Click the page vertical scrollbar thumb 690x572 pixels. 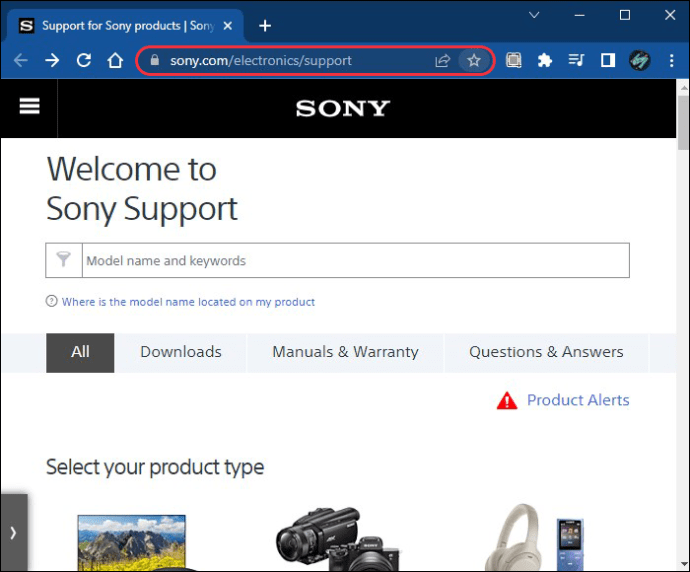pyautogui.click(x=683, y=123)
